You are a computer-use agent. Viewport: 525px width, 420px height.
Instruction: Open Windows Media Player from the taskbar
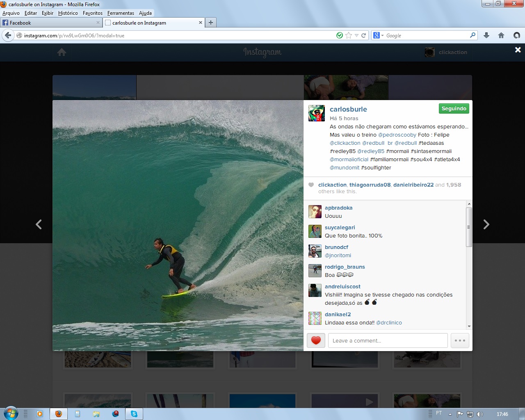pyautogui.click(x=40, y=414)
